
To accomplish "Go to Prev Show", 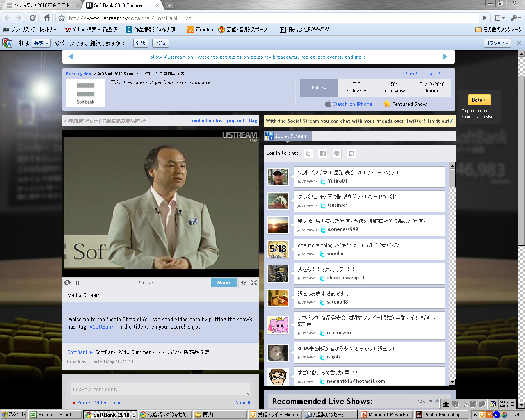I will click(x=415, y=74).
